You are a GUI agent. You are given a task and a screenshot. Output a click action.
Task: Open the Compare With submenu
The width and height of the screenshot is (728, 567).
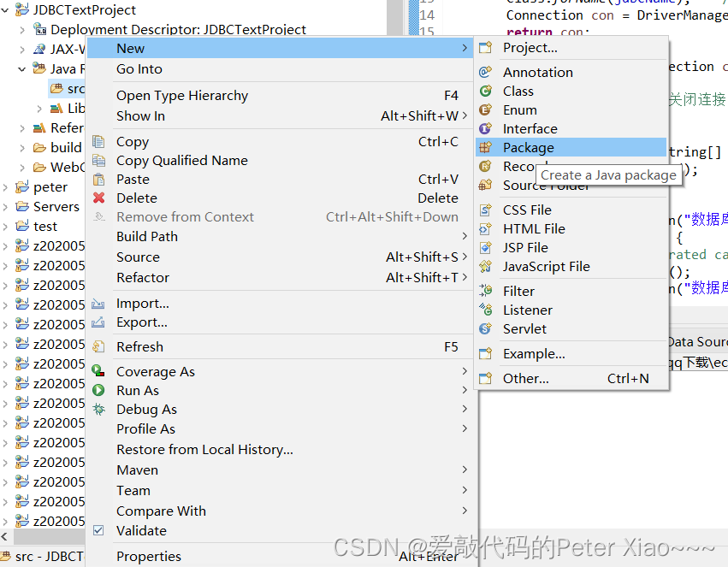280,511
